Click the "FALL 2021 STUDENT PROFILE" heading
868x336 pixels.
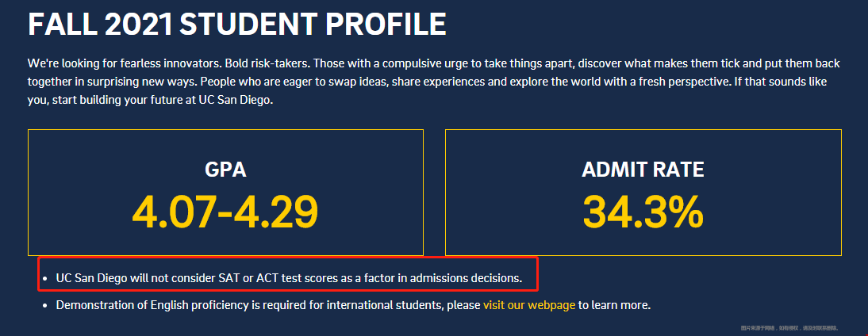[236, 25]
